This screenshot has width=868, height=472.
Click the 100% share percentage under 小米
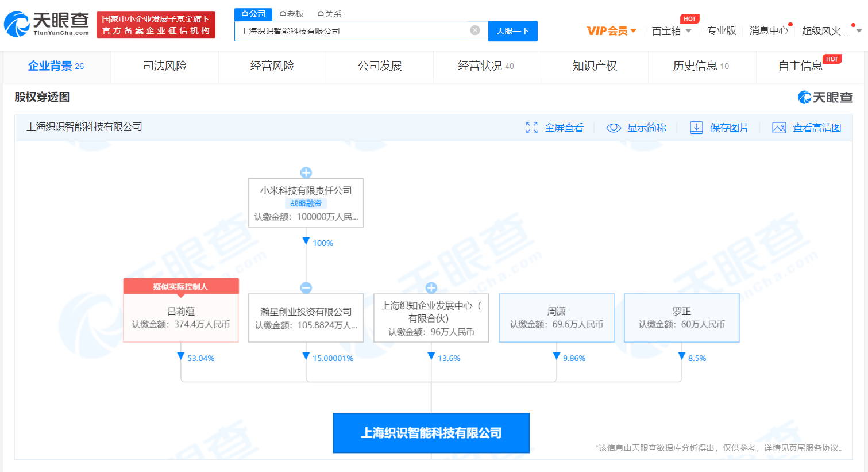(x=323, y=243)
